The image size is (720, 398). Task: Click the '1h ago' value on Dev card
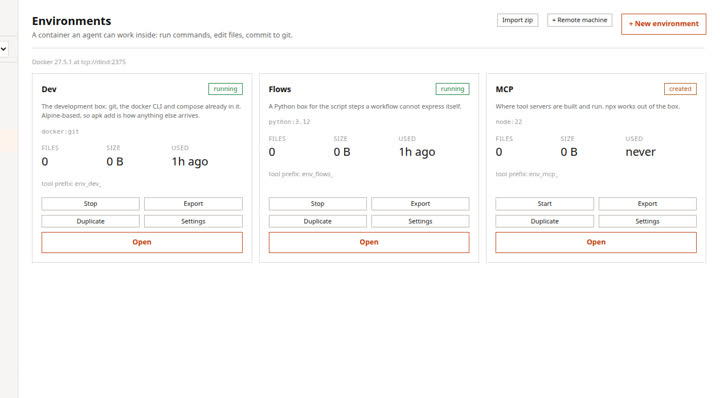[x=190, y=162]
